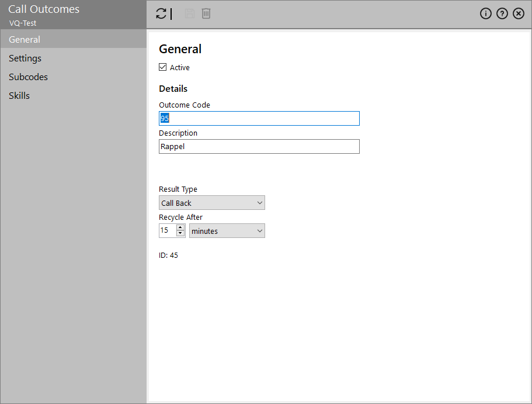
Task: Select the General sidebar tab
Action: coord(25,40)
